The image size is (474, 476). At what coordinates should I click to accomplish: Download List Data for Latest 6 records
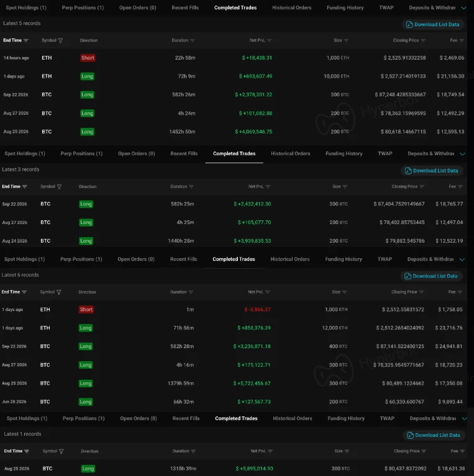431,276
